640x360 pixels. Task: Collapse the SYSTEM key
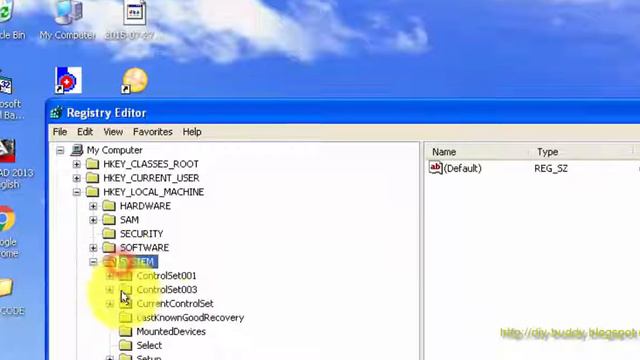tap(93, 262)
